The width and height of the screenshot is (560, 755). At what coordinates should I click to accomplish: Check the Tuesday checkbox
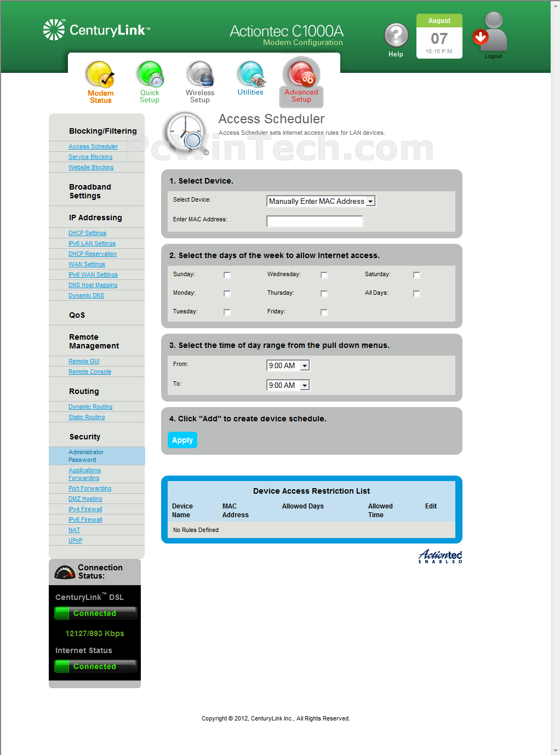tap(227, 312)
